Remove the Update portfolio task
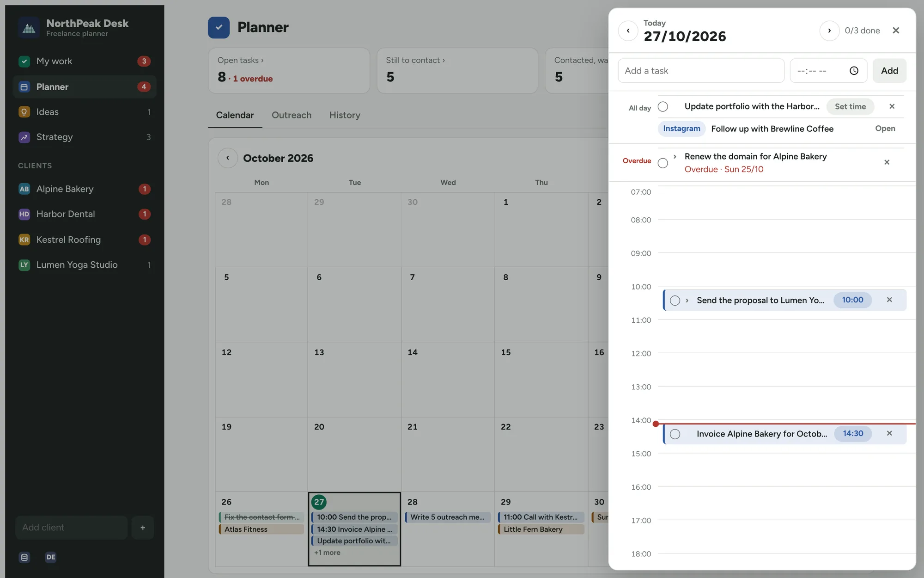 892,106
